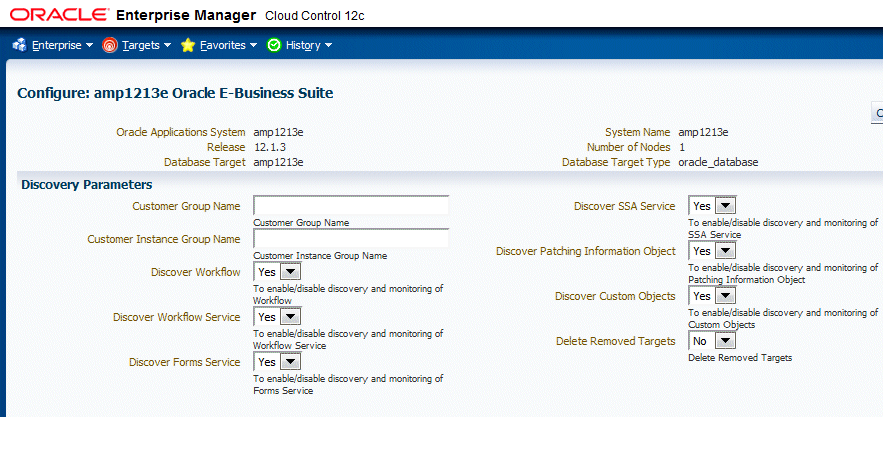The height and width of the screenshot is (450, 883).
Task: Click the Favorites star icon
Action: point(188,45)
